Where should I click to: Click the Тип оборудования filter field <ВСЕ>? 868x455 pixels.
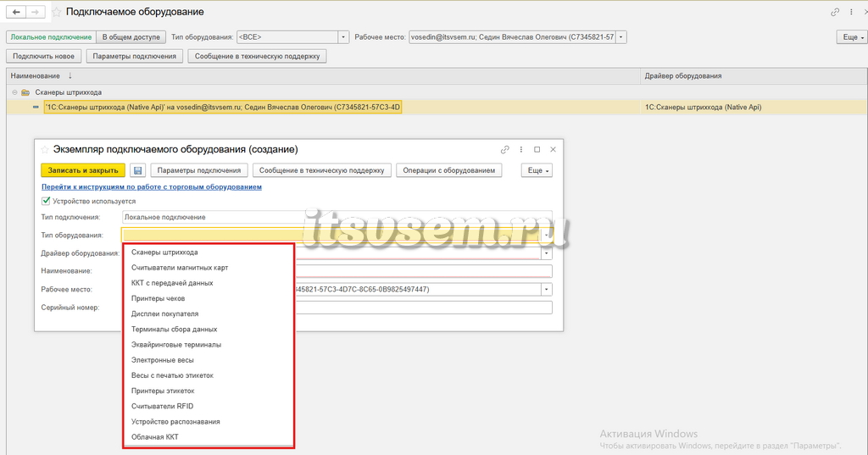coord(287,37)
